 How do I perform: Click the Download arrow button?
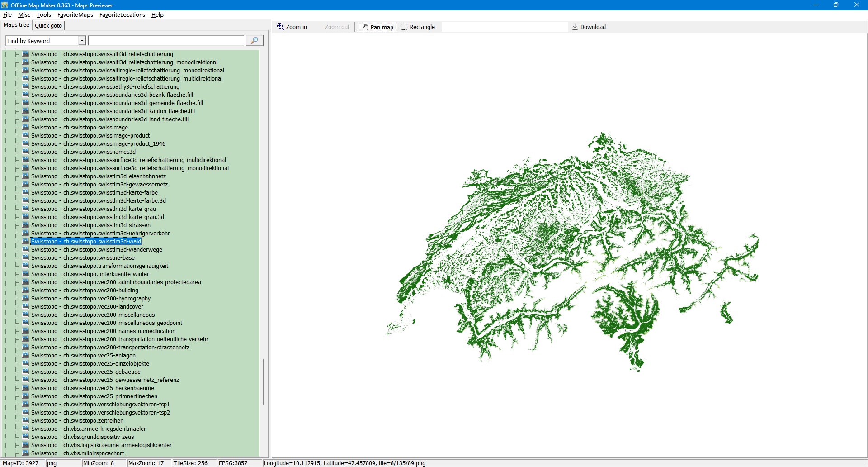[589, 27]
